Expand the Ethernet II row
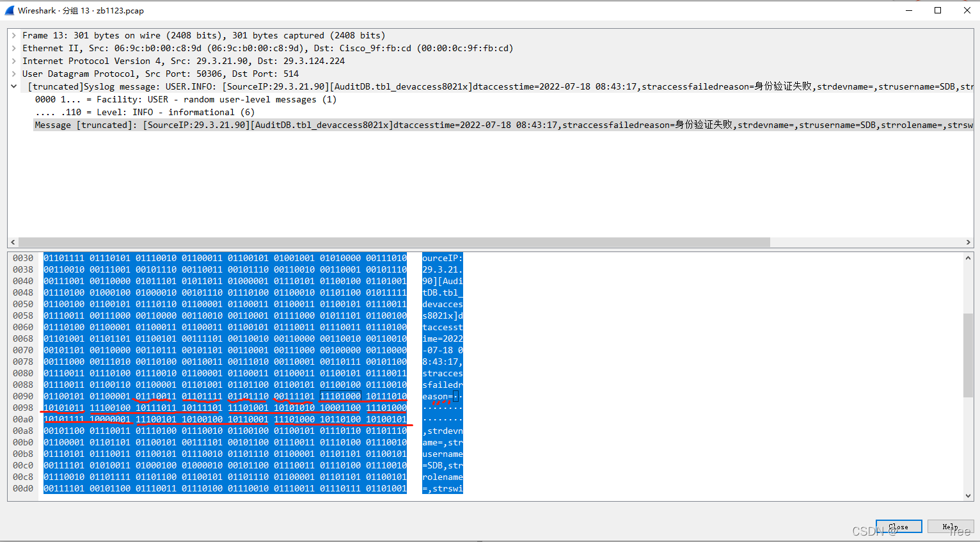Screen dimensions: 980x542 pos(13,49)
